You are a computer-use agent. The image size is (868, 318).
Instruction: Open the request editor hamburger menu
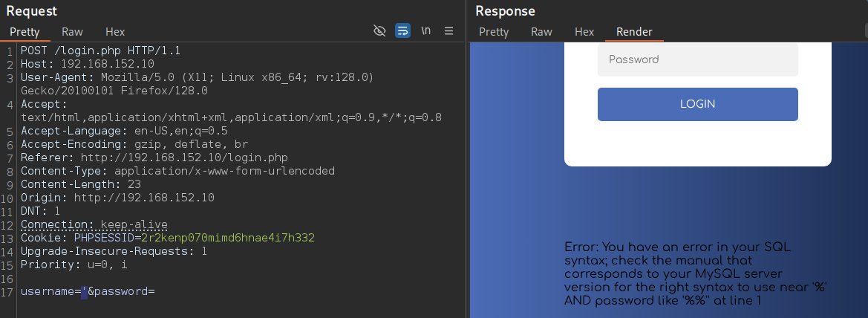coord(449,31)
